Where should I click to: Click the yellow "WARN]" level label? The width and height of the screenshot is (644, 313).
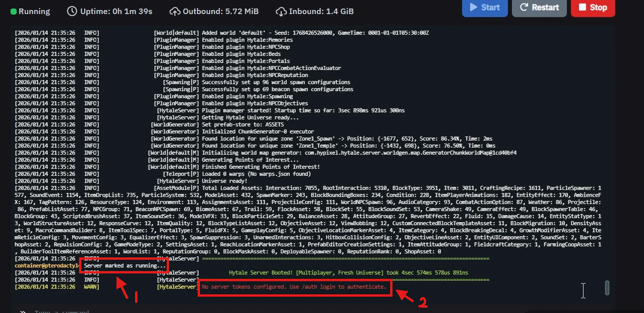[92, 287]
